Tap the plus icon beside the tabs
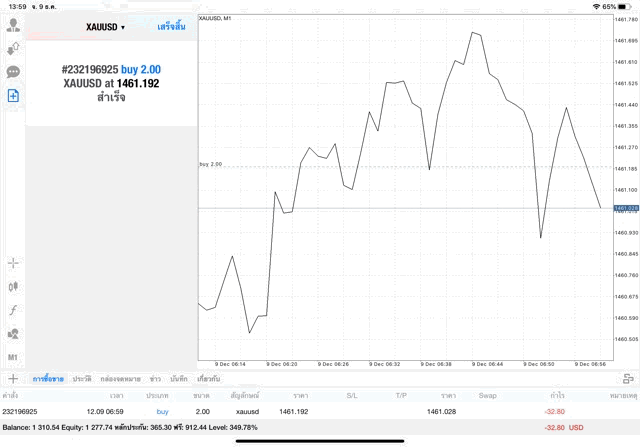Viewport: 640px width, 447px height. (x=13, y=379)
